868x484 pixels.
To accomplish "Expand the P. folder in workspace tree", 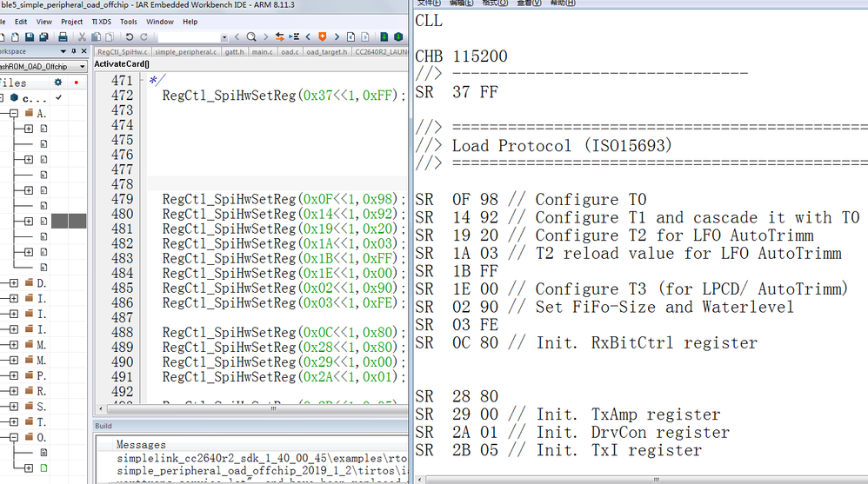I will tap(14, 375).
